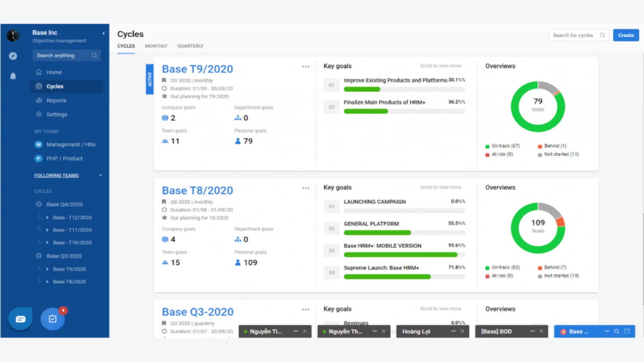Open the tasks checklist icon with badge

coord(53,319)
